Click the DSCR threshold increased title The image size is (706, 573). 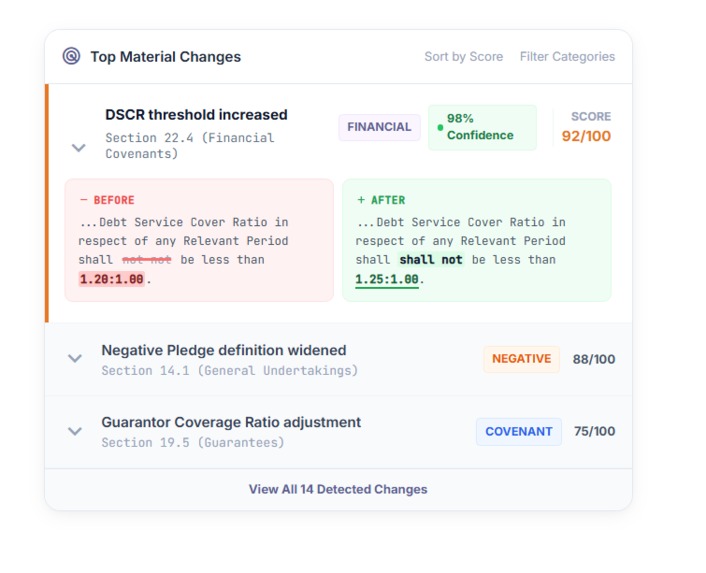(x=196, y=115)
